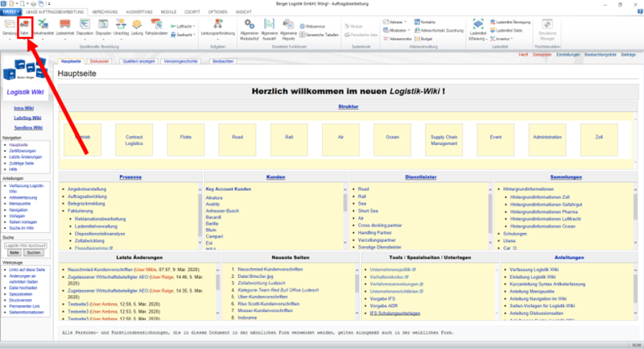Open the Versionsgeschichte wiki tab
This screenshot has height=349, width=644.
click(x=180, y=61)
